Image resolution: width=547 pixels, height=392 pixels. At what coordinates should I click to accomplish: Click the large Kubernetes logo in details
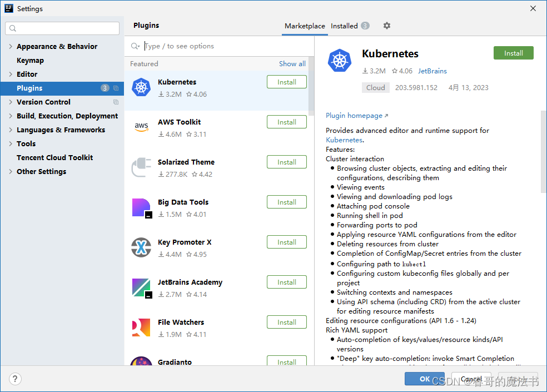(x=340, y=61)
